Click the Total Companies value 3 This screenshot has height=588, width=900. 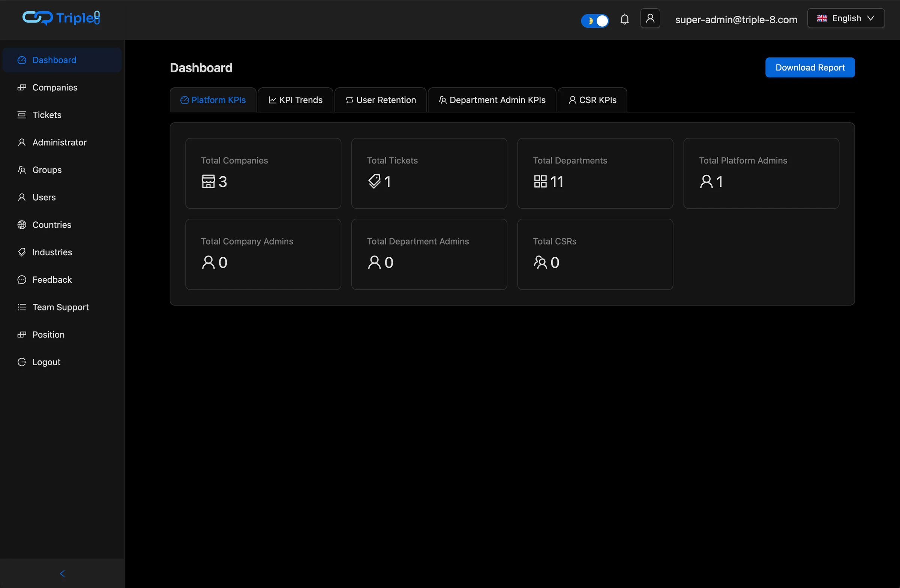click(223, 182)
